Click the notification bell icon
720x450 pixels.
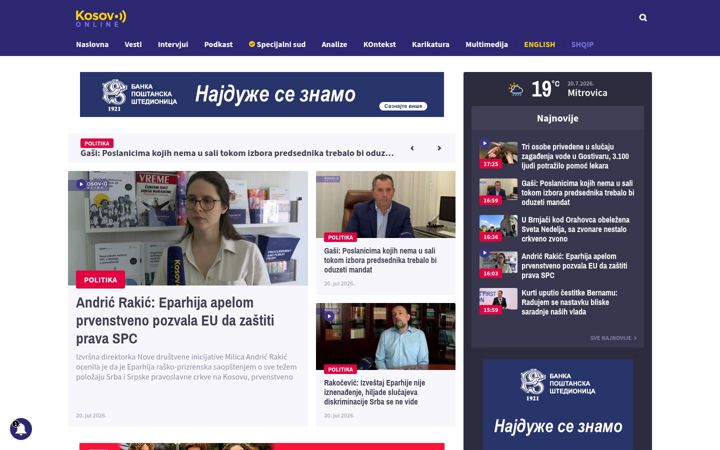(x=21, y=429)
